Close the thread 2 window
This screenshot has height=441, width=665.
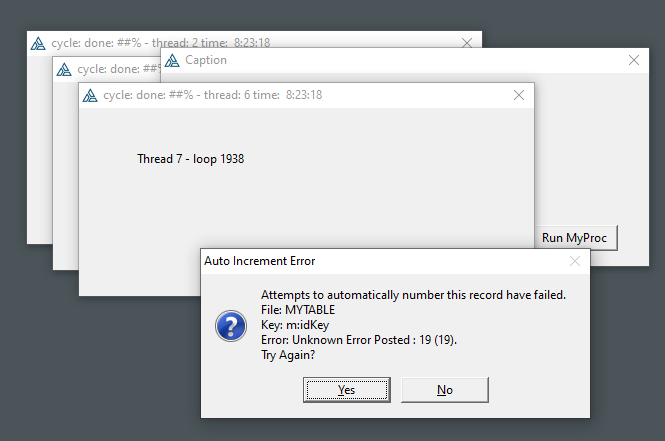point(467,43)
